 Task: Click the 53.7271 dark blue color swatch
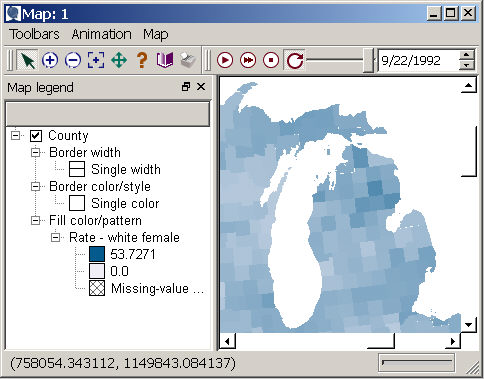tap(97, 254)
